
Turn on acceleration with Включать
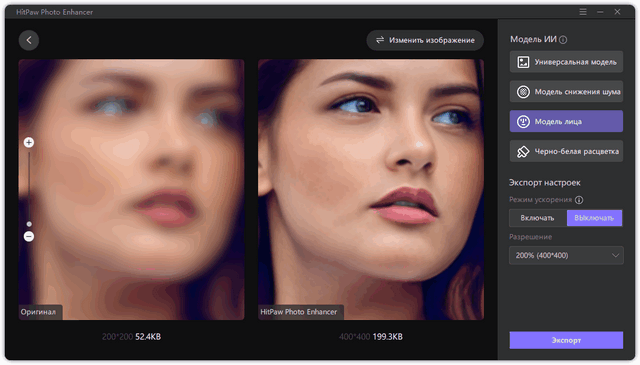click(538, 218)
